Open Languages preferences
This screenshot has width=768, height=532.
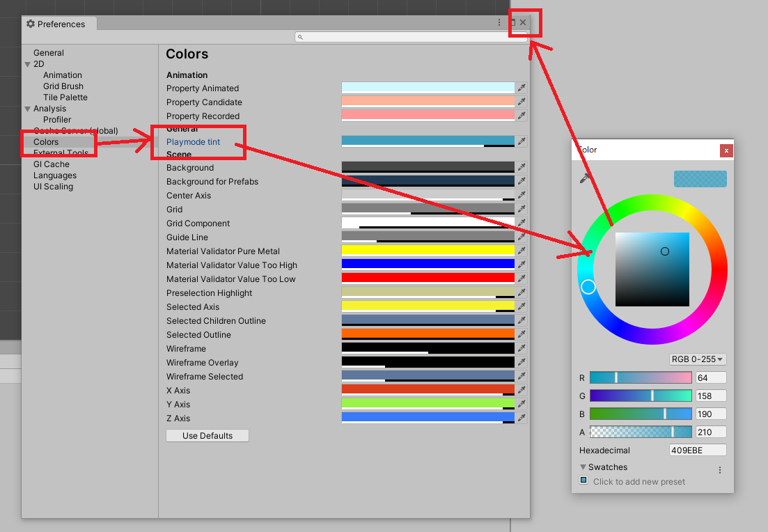pos(55,175)
